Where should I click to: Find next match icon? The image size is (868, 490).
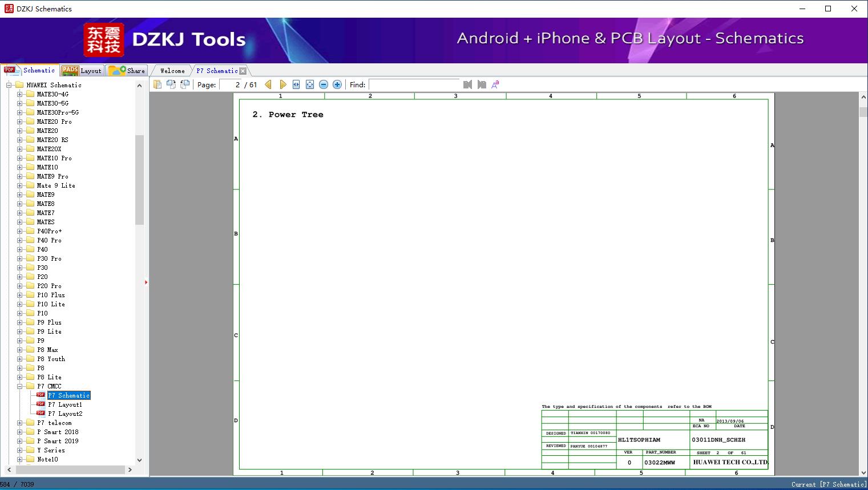pos(482,84)
